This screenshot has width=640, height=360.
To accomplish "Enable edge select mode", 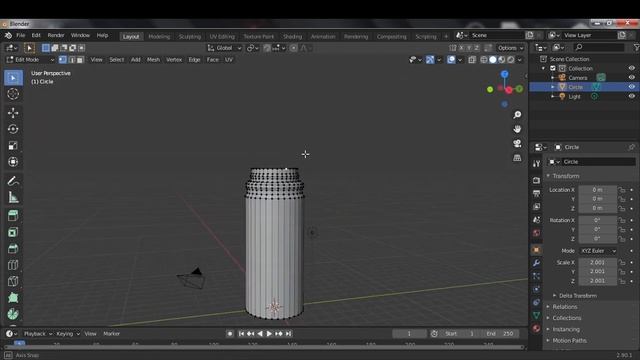I will point(71,60).
